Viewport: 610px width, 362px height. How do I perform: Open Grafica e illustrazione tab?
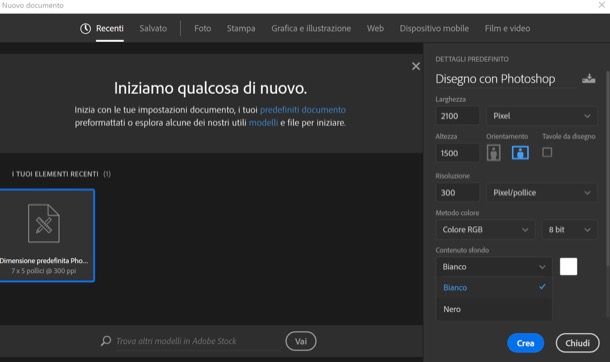point(311,28)
